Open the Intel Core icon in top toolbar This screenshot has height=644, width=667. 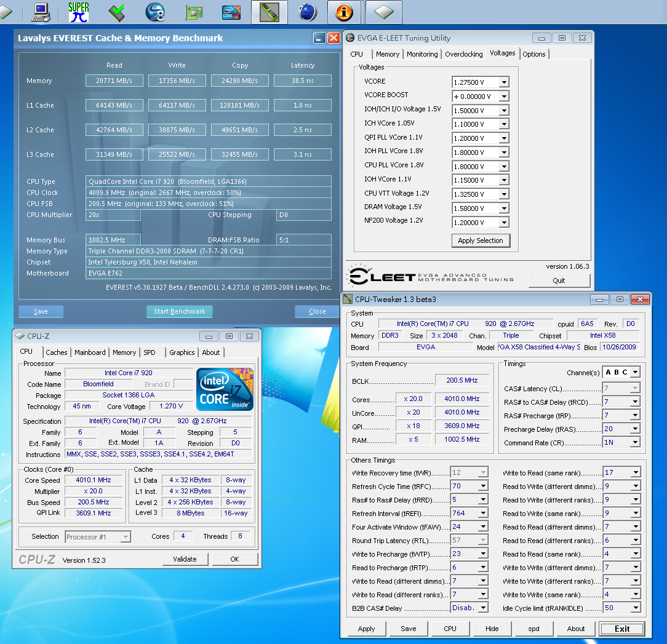pyautogui.click(x=231, y=12)
